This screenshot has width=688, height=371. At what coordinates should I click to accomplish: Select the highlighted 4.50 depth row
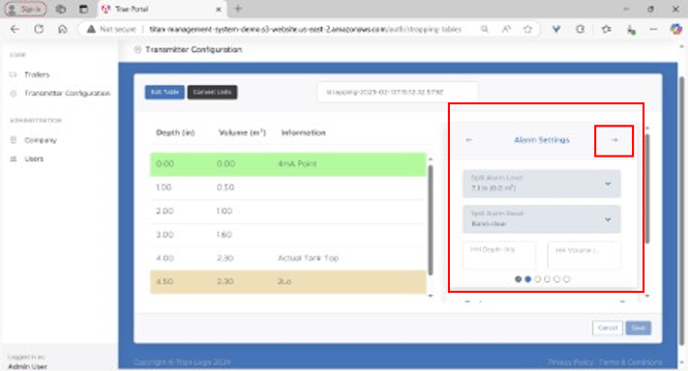(288, 282)
